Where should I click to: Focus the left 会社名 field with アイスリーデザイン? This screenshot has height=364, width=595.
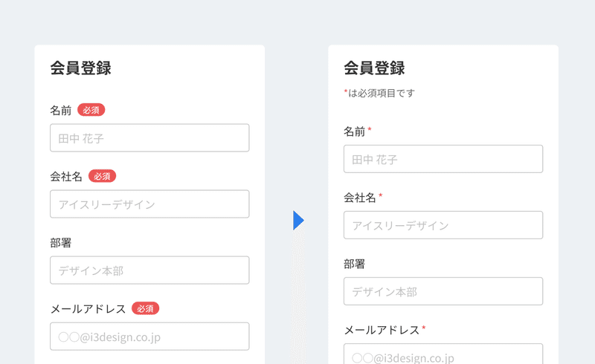pyautogui.click(x=149, y=204)
